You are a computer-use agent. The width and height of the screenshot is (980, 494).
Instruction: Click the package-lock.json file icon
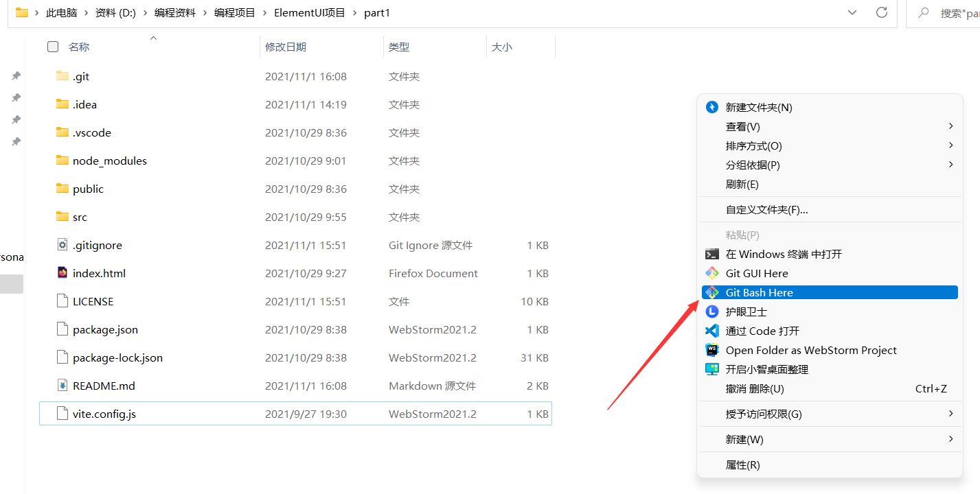click(x=62, y=357)
